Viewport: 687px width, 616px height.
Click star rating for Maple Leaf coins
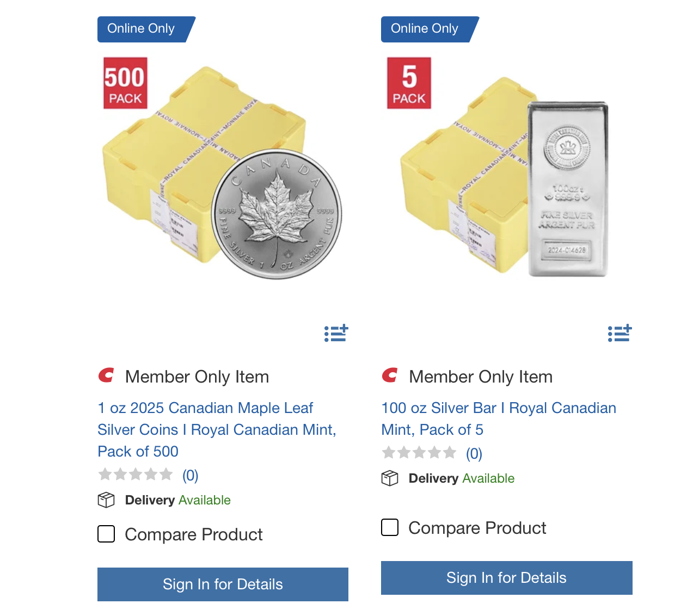point(136,475)
